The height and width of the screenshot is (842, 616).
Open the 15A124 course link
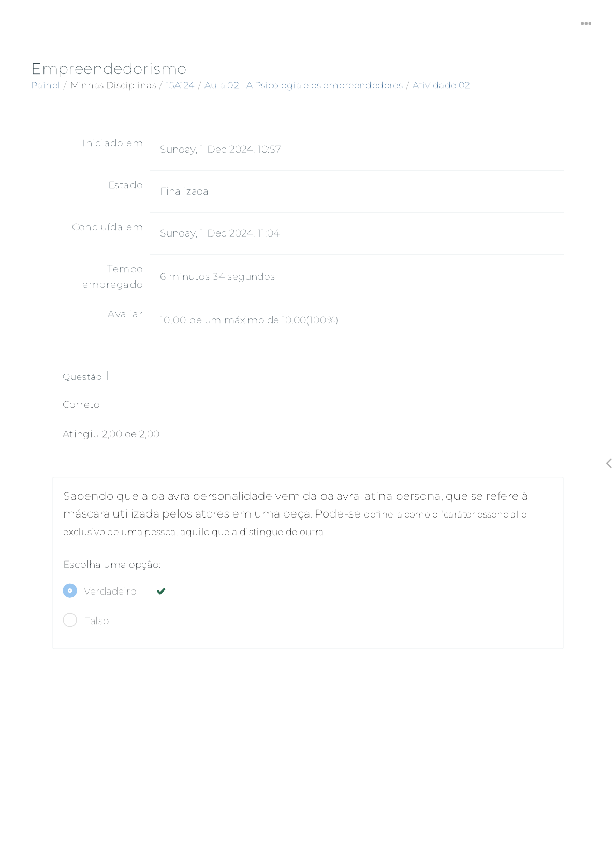click(180, 85)
